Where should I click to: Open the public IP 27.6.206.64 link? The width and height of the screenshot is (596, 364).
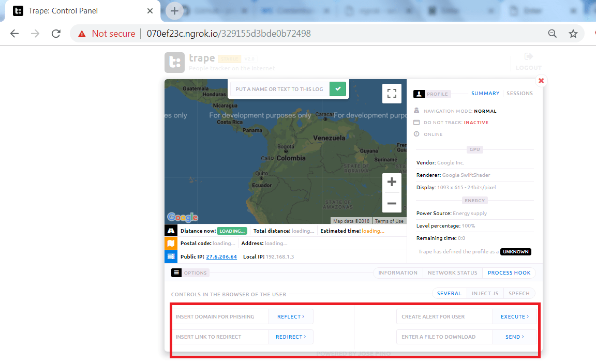click(x=221, y=256)
